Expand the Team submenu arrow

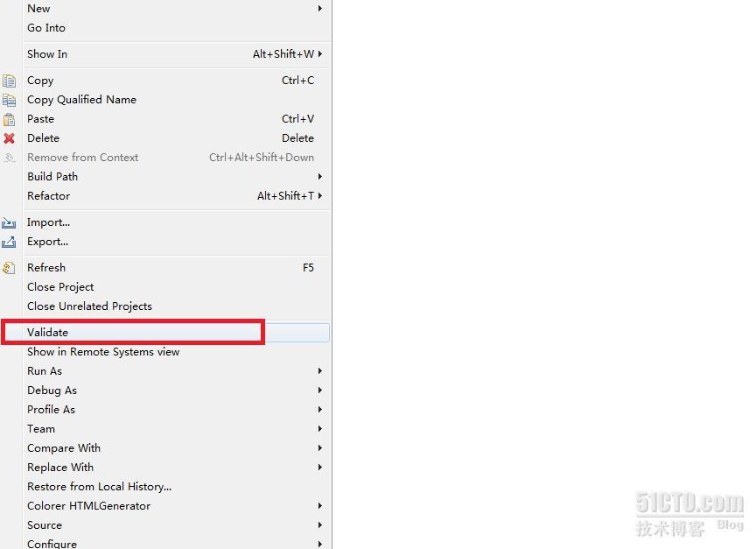point(319,428)
